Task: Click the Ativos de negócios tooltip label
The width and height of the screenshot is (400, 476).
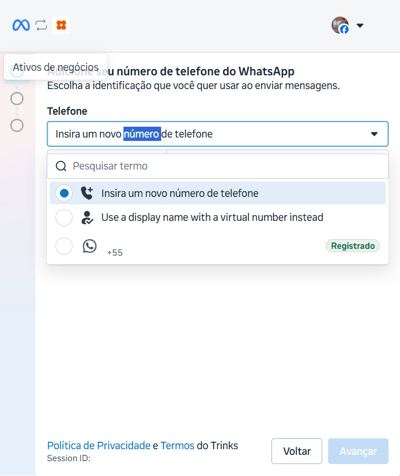Action: tap(56, 67)
